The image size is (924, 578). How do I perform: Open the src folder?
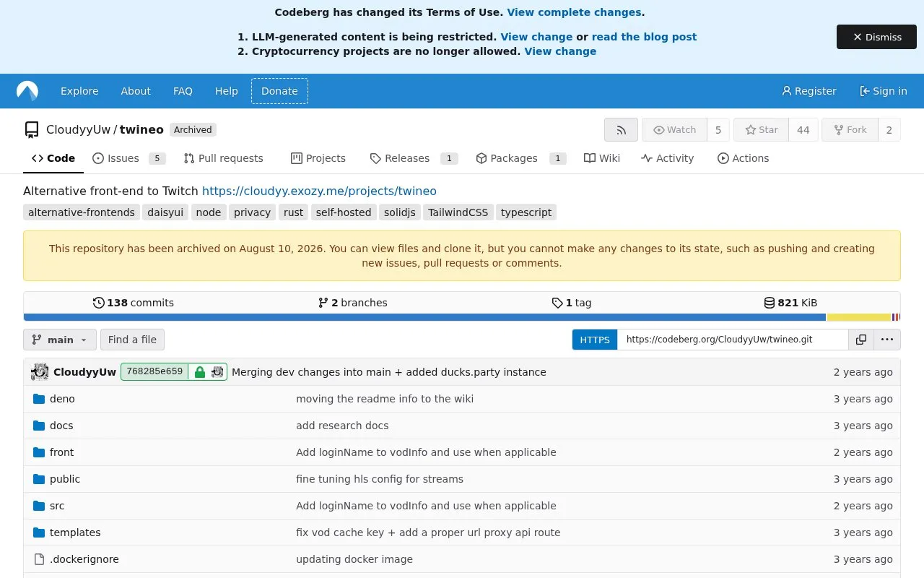point(57,506)
